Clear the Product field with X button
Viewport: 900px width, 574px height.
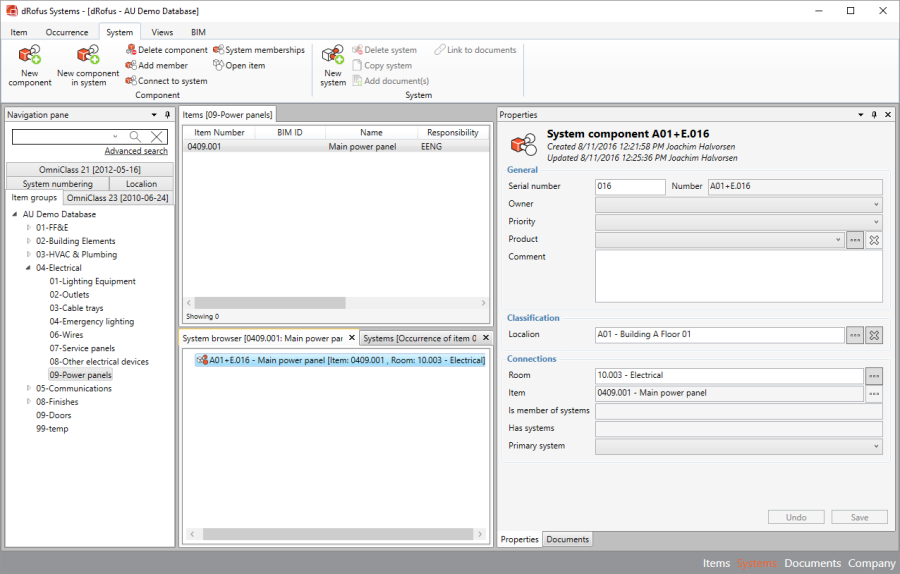pyautogui.click(x=873, y=240)
